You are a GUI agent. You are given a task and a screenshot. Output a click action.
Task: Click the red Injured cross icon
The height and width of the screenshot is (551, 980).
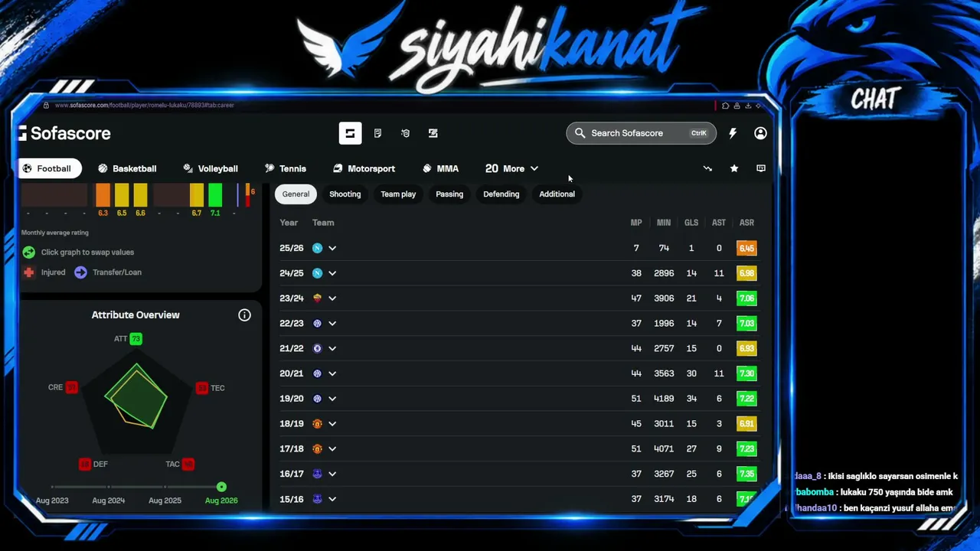(x=28, y=272)
